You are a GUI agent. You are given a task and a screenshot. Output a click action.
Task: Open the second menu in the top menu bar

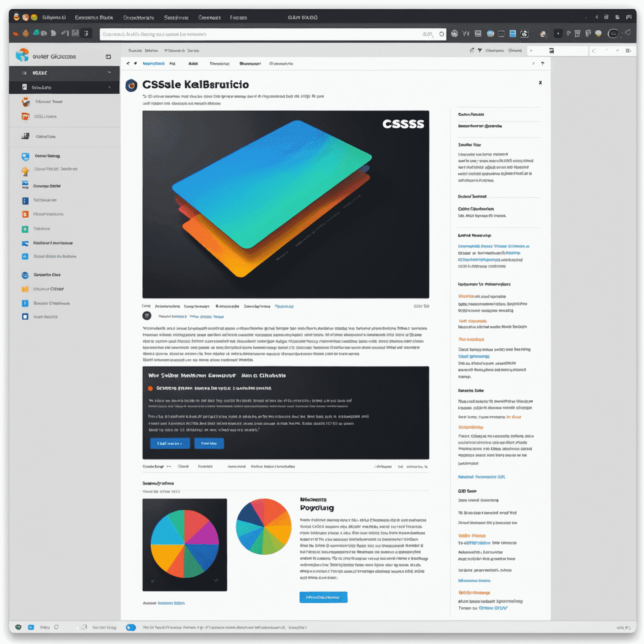[x=94, y=17]
